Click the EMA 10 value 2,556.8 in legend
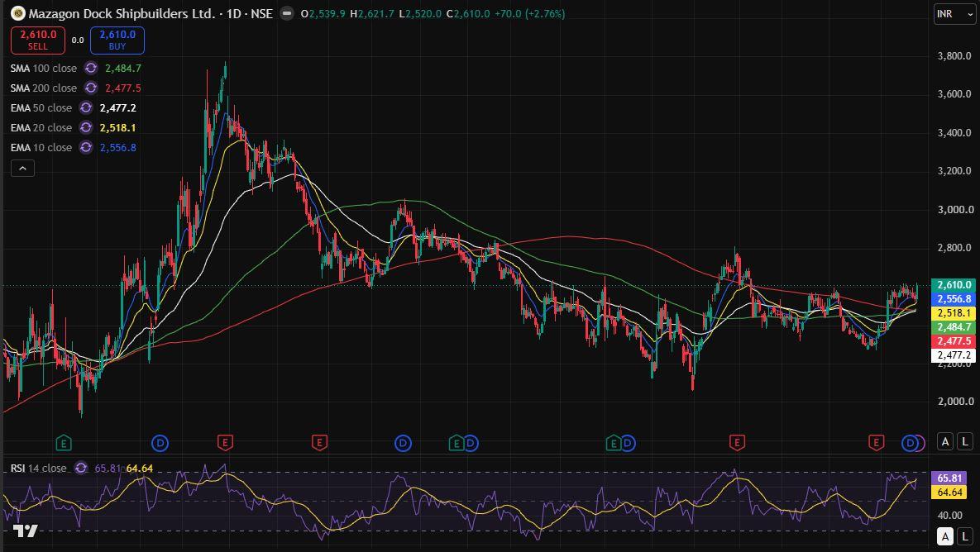The width and height of the screenshot is (980, 552). pos(118,148)
